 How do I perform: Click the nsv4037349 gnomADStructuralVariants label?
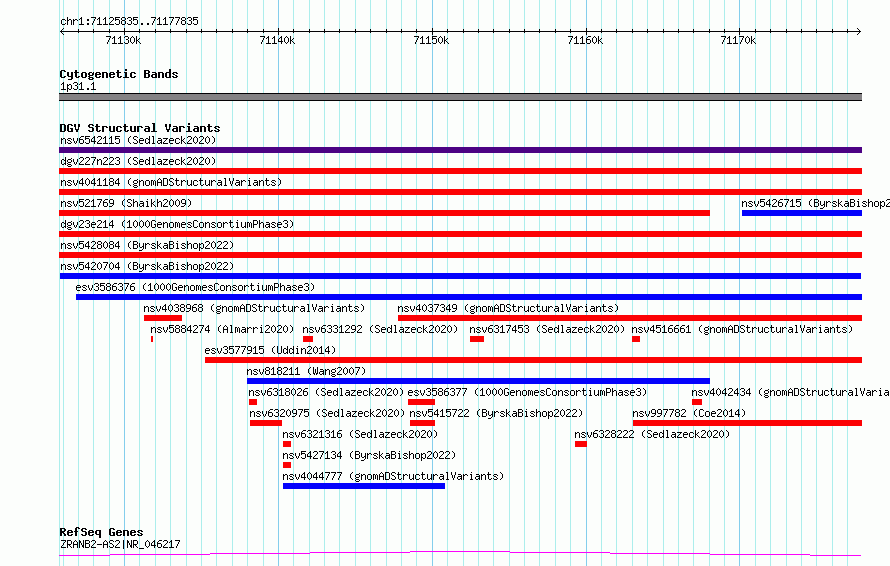tap(508, 308)
